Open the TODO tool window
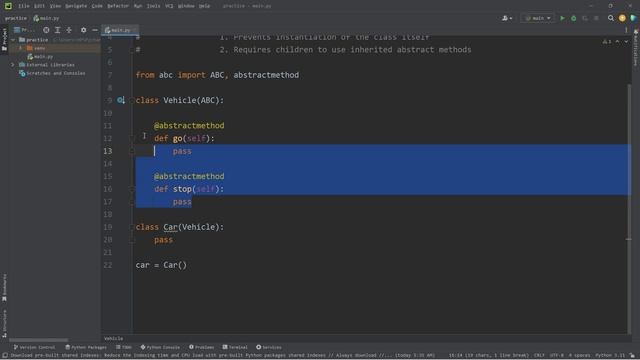 [124, 347]
